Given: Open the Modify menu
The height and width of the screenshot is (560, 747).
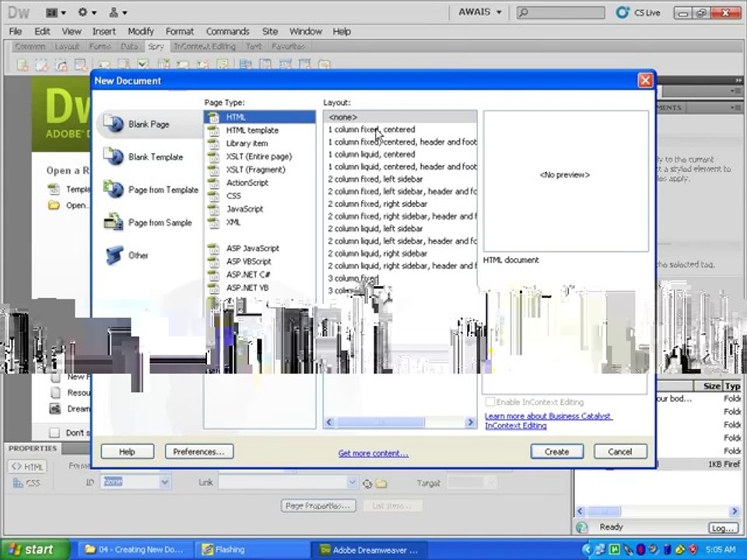Looking at the screenshot, I should click(141, 31).
